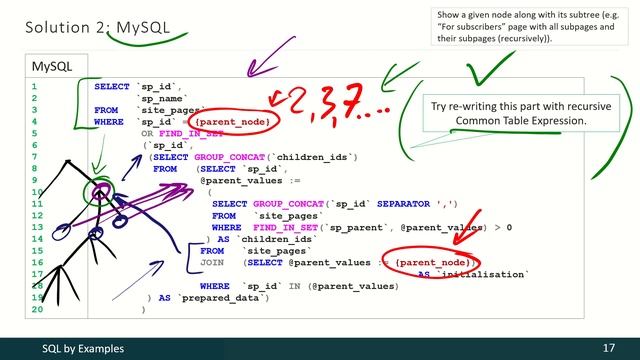Click the "Solution 2: MySQL" slide title
This screenshot has height=360, width=640.
(97, 28)
